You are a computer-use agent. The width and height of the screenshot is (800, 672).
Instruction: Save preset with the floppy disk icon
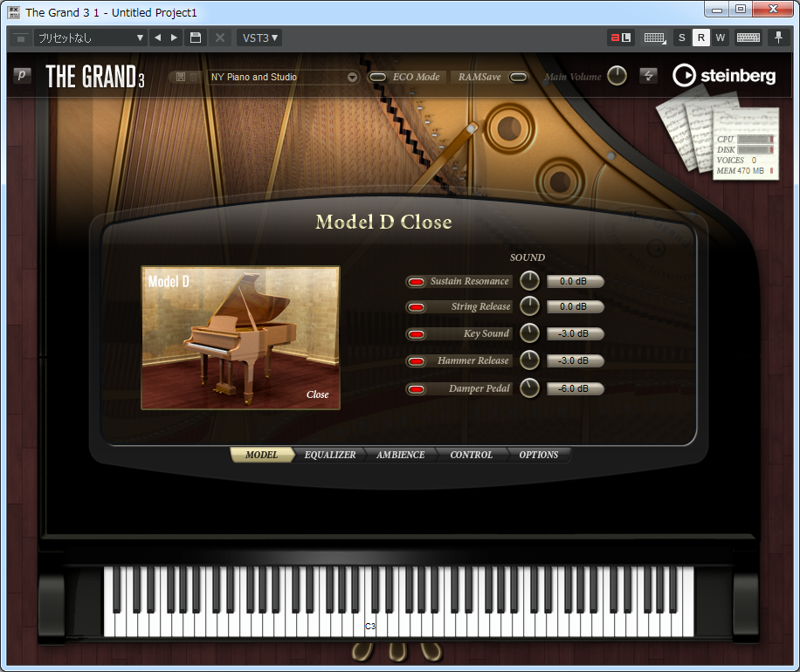(196, 38)
